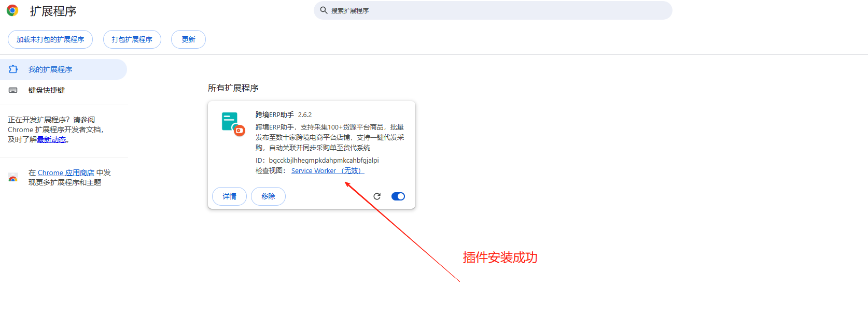The image size is (868, 330).
Task: Click the Chrome logo icon
Action: [x=12, y=10]
